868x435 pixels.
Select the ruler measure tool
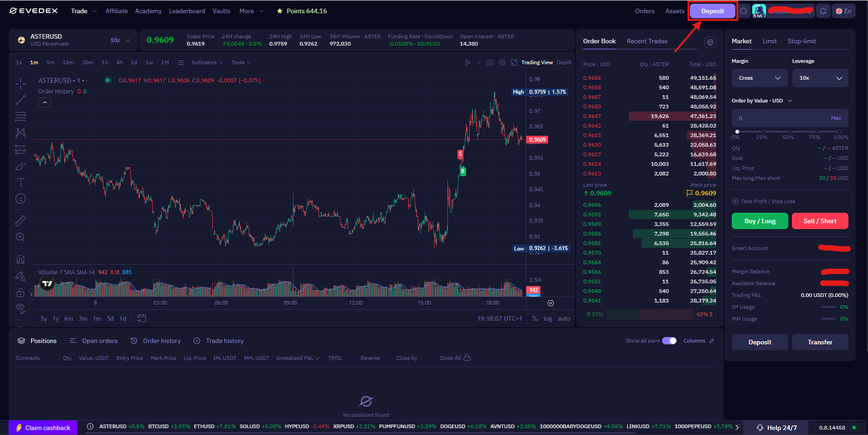(21, 221)
